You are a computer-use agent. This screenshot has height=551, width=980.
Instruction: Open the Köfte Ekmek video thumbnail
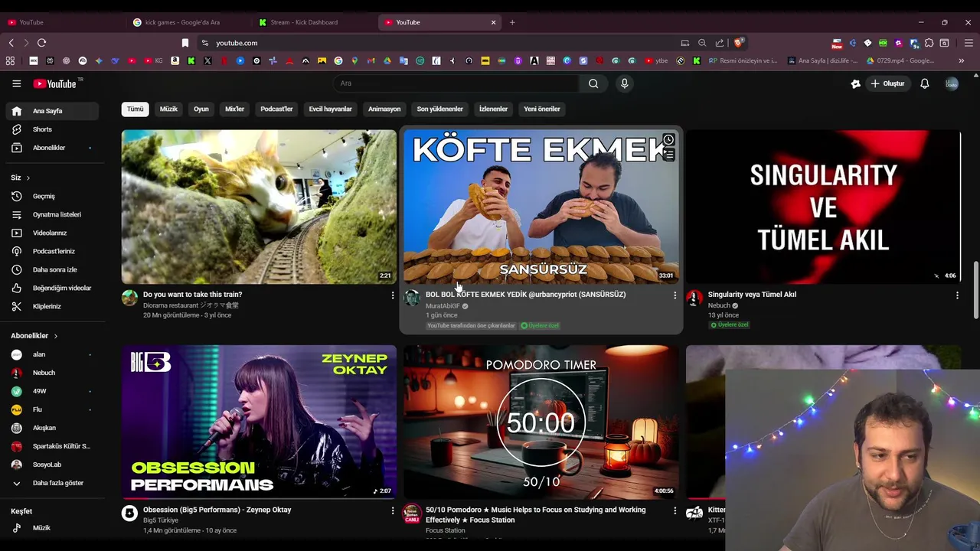(x=541, y=207)
